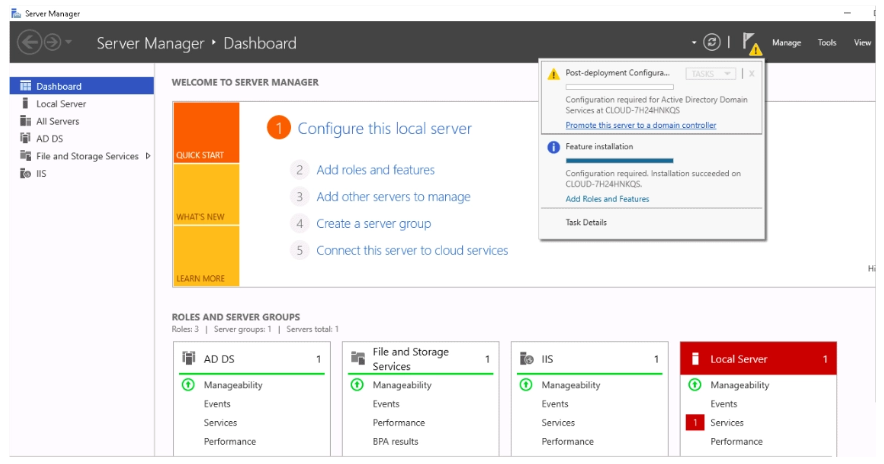Click green Manageability status icon in AD DS tile

pyautogui.click(x=188, y=385)
